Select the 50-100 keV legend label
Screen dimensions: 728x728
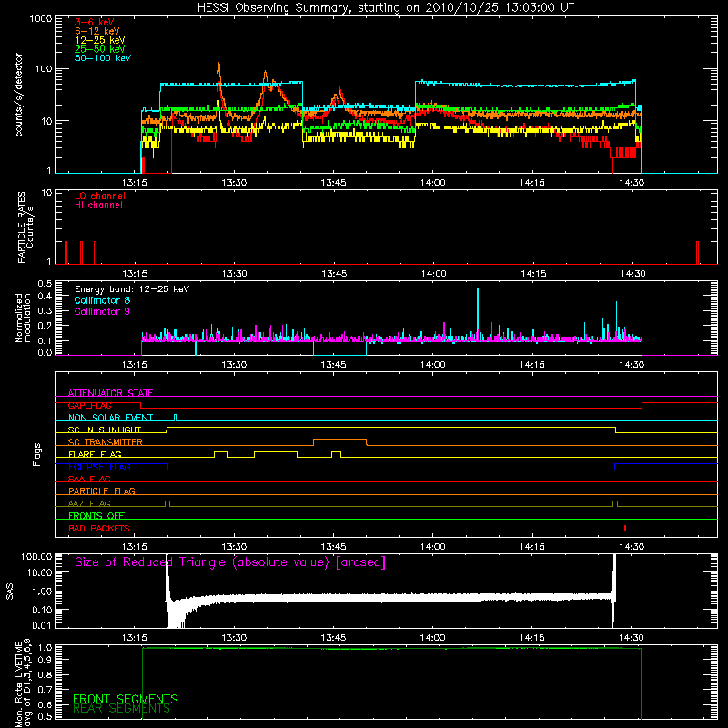[103, 58]
